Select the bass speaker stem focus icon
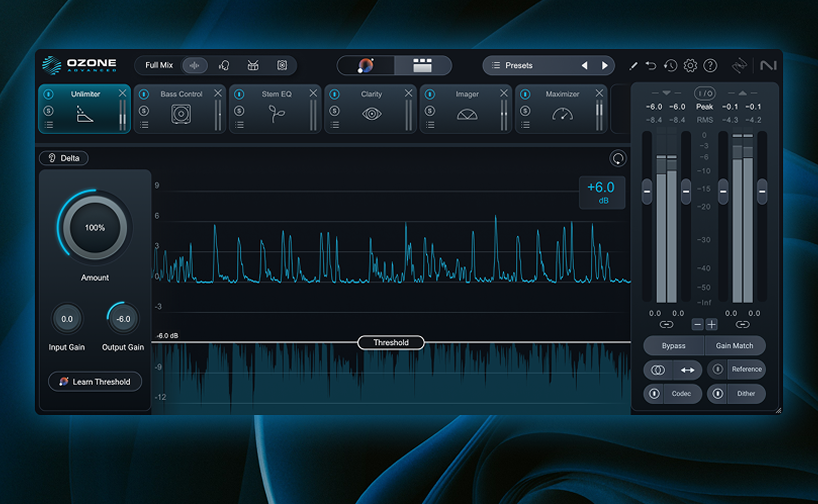 pyautogui.click(x=282, y=65)
